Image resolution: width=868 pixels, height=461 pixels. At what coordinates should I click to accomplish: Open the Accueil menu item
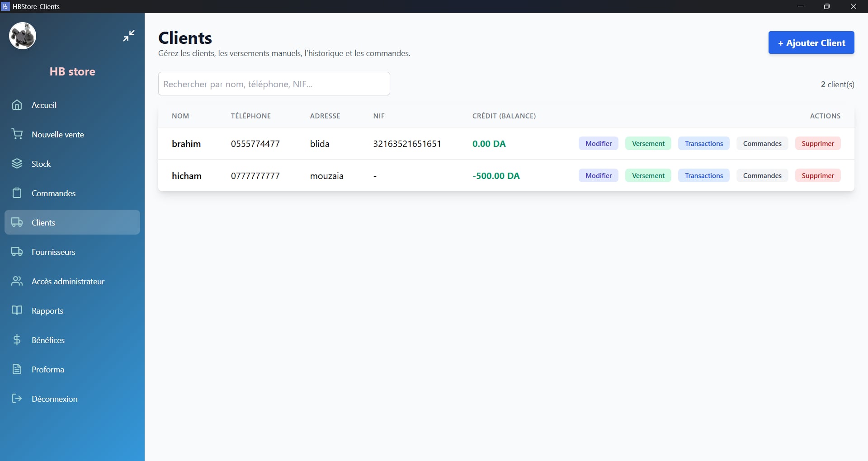pyautogui.click(x=44, y=105)
